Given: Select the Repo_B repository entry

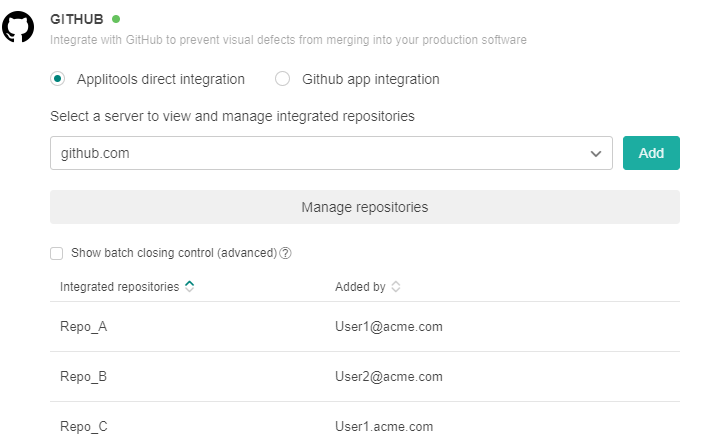Looking at the screenshot, I should coord(84,377).
